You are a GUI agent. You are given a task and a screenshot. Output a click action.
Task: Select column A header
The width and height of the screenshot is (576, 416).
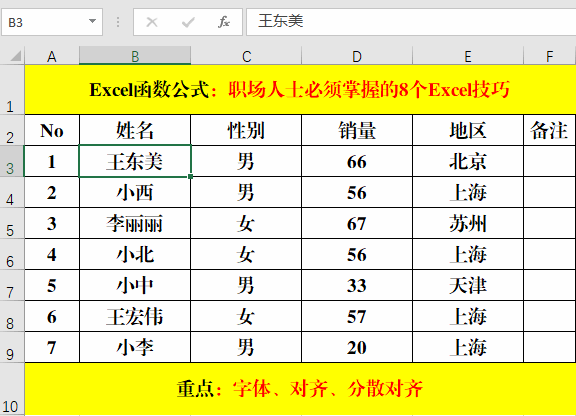pos(52,56)
